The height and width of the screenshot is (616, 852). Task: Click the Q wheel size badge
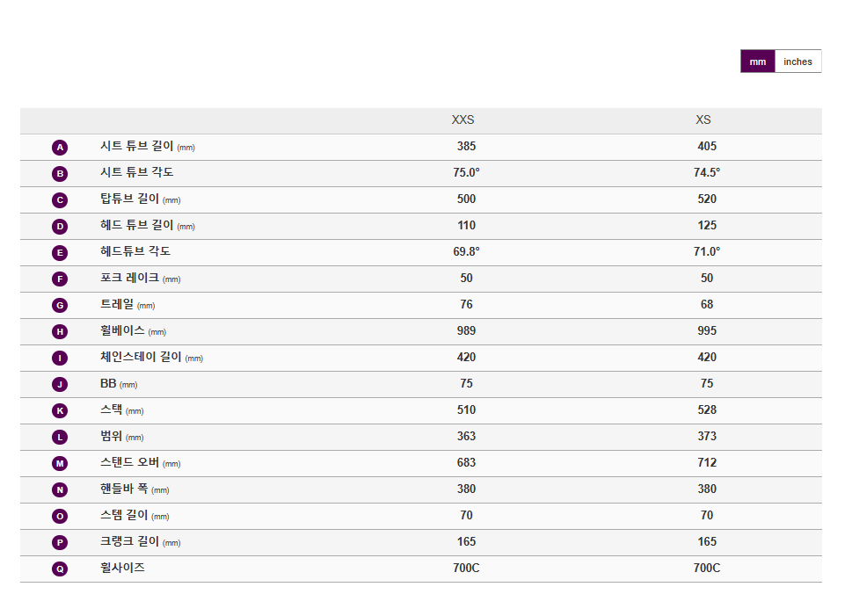click(x=60, y=569)
